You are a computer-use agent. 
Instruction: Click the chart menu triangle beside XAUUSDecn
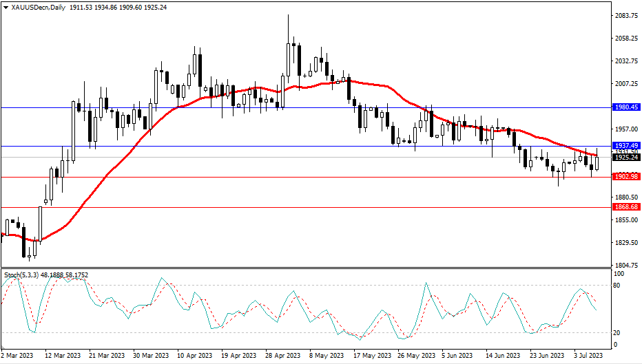coord(6,8)
